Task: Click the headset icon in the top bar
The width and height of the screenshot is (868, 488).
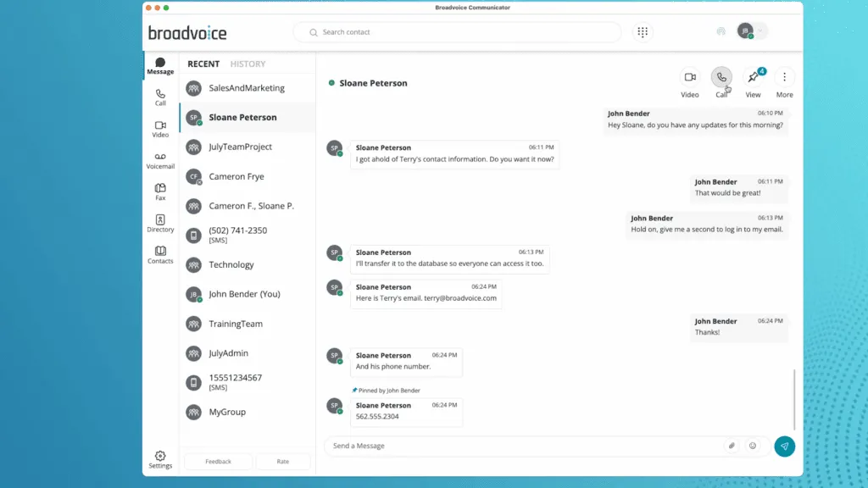Action: click(721, 31)
